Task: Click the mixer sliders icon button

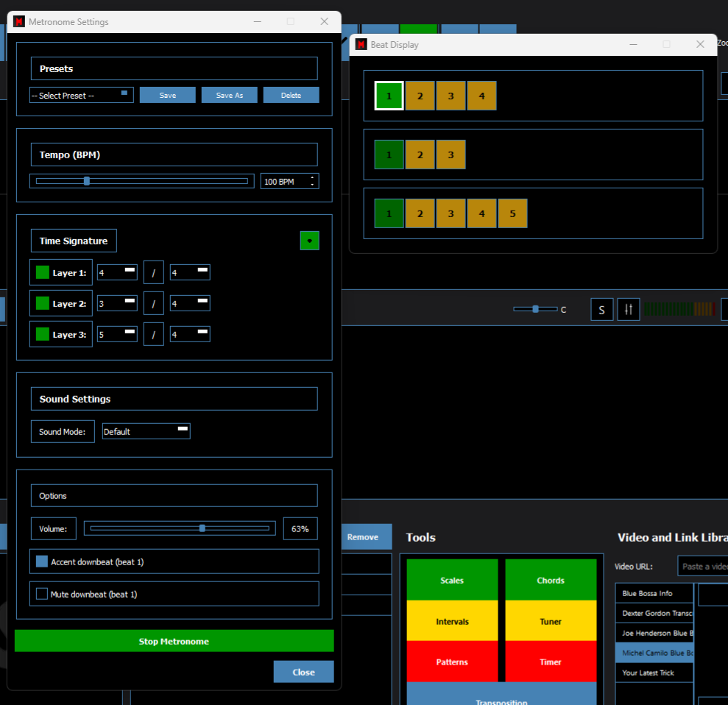Action: pyautogui.click(x=628, y=310)
